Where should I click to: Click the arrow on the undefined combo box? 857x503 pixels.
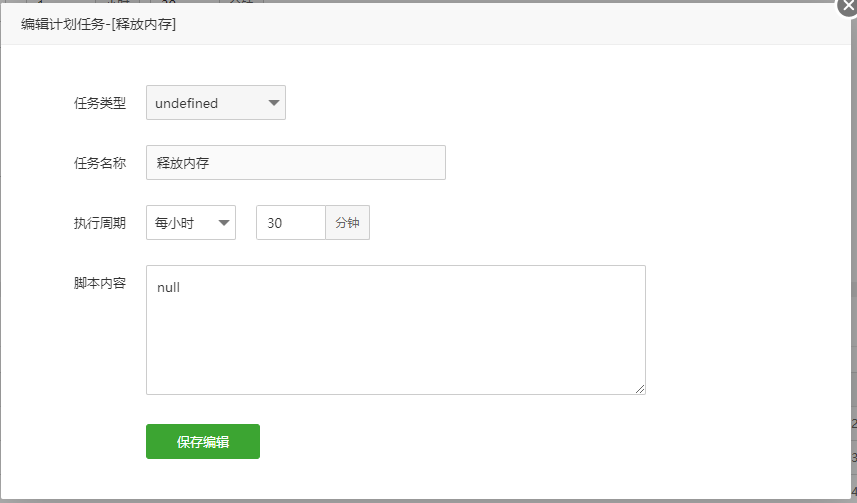274,103
